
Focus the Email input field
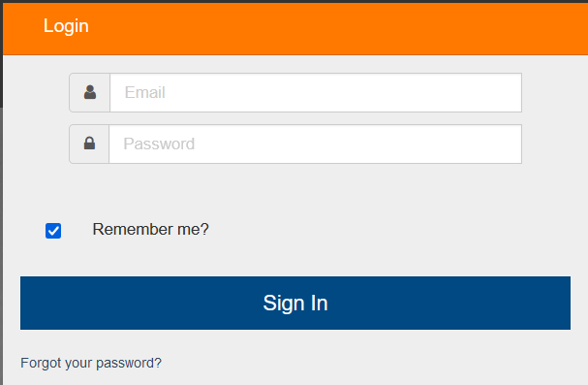coord(316,93)
